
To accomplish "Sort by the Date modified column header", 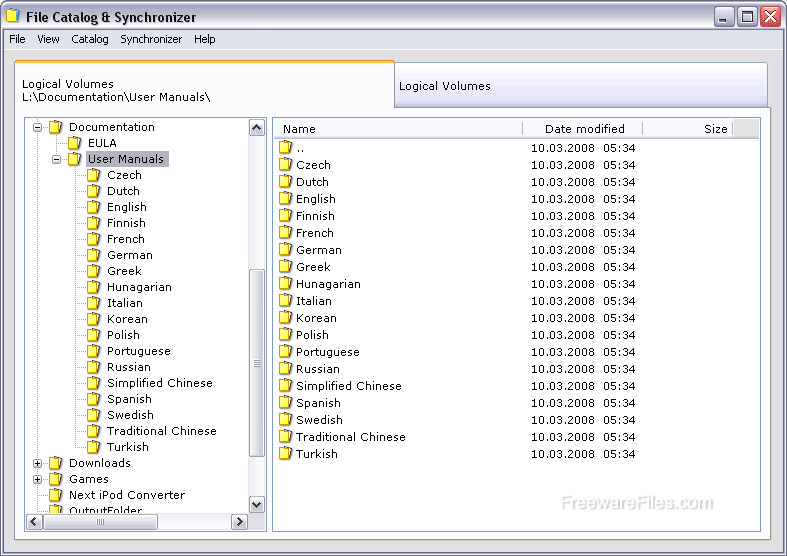I will click(x=583, y=129).
